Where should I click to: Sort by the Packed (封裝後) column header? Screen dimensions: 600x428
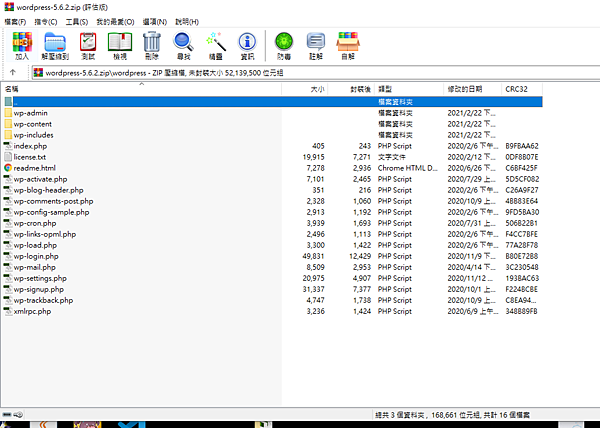[x=351, y=89]
